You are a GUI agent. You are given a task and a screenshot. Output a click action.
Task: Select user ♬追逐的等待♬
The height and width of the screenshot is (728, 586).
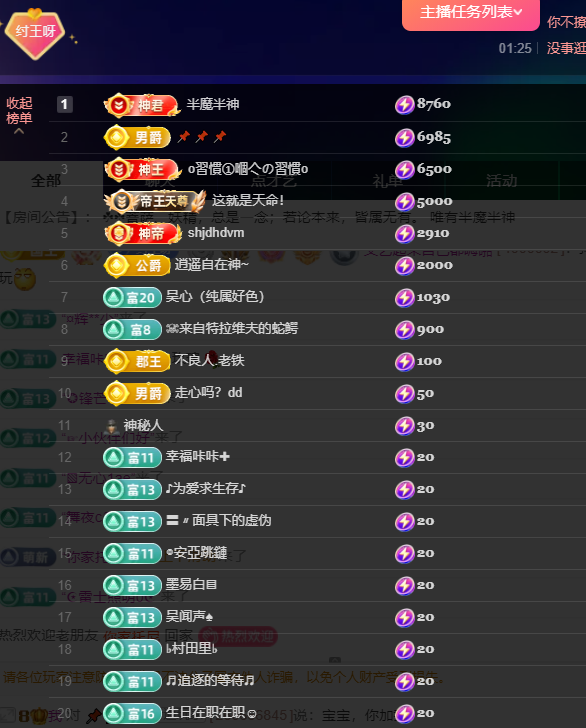[x=210, y=681]
